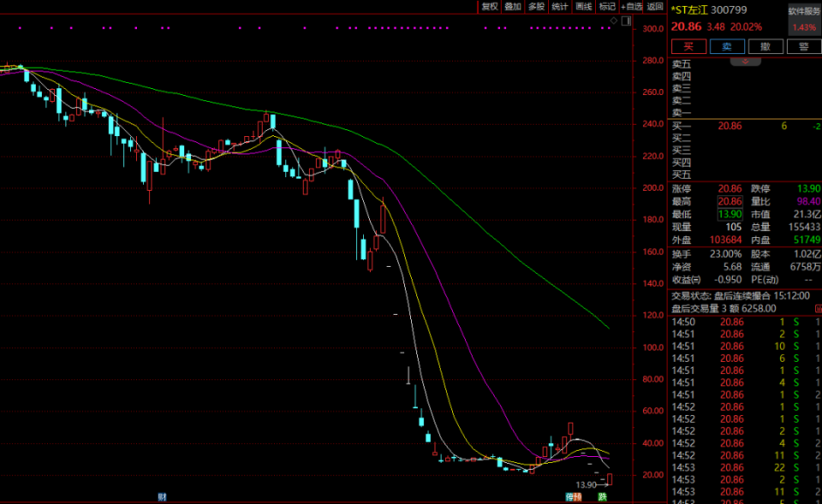
Task: Click the 返回 back button
Action: tap(655, 6)
